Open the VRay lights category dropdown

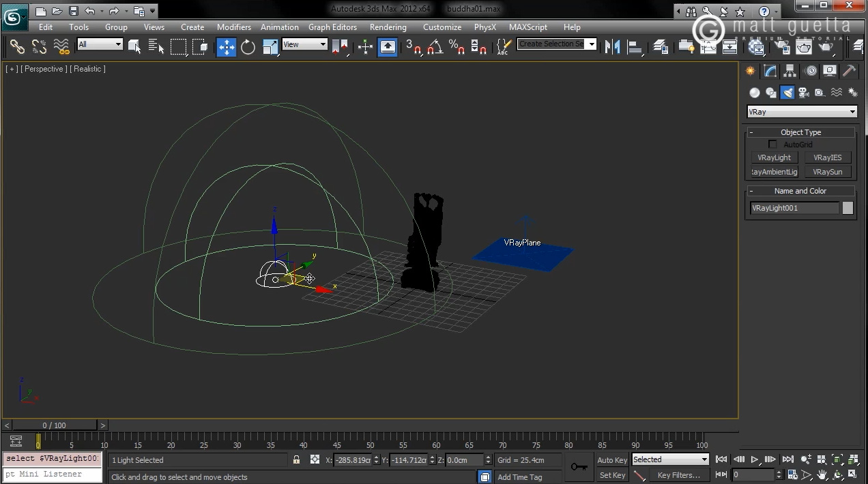pos(802,112)
